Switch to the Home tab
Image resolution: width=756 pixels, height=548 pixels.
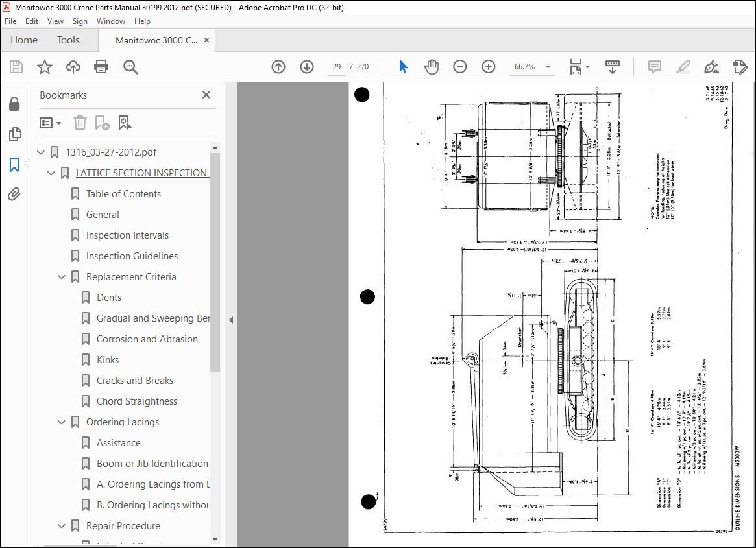[x=24, y=40]
